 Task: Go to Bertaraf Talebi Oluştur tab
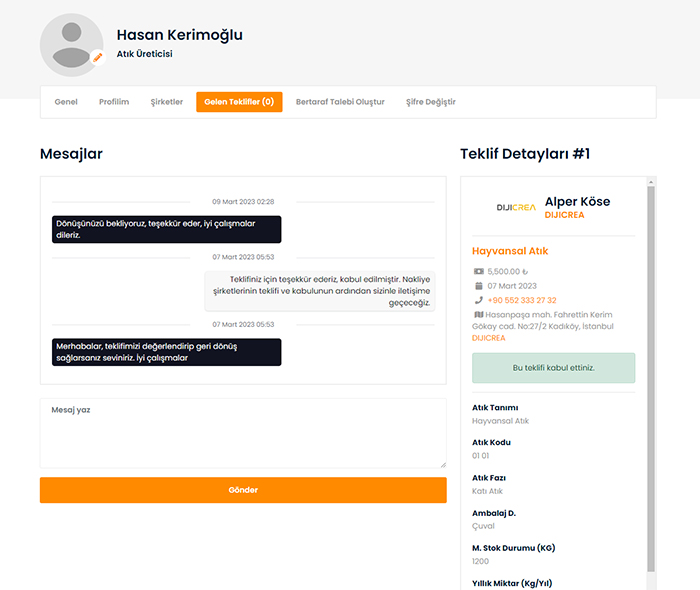tap(340, 102)
